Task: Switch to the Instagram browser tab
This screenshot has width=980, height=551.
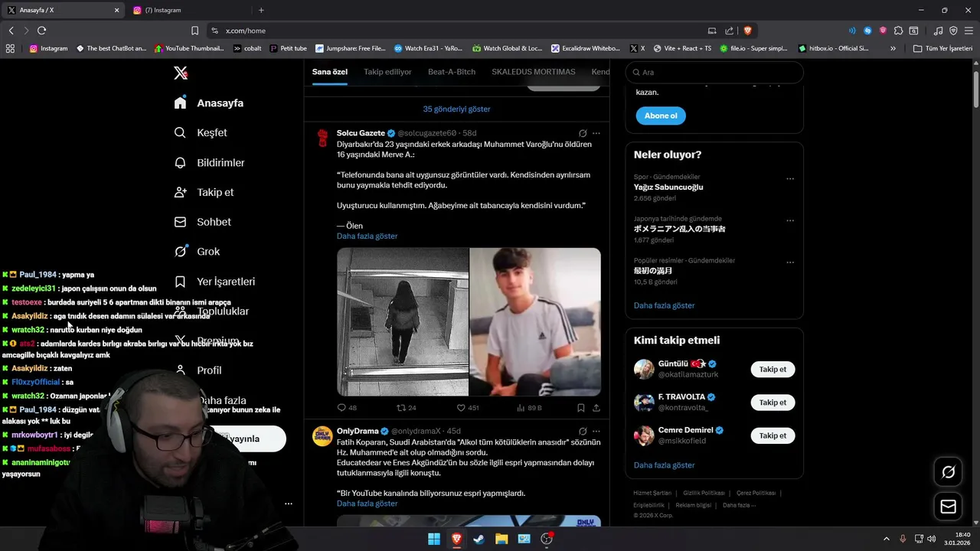Action: [189, 10]
